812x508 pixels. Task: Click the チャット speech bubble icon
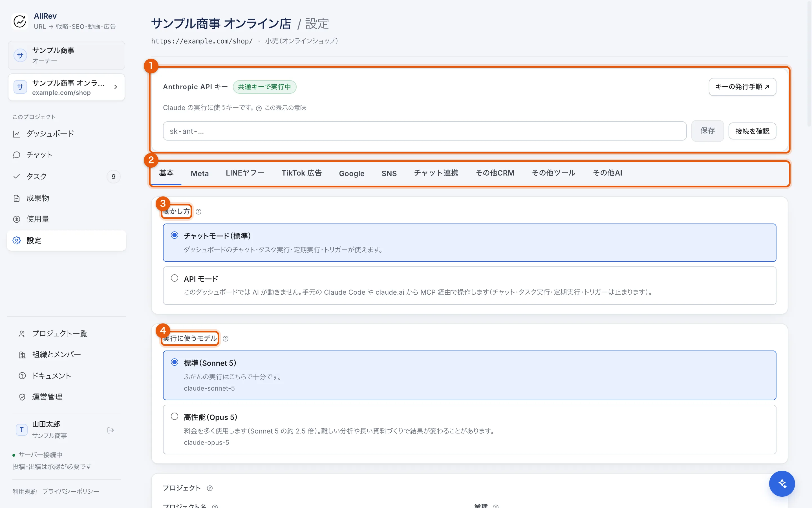point(16,155)
